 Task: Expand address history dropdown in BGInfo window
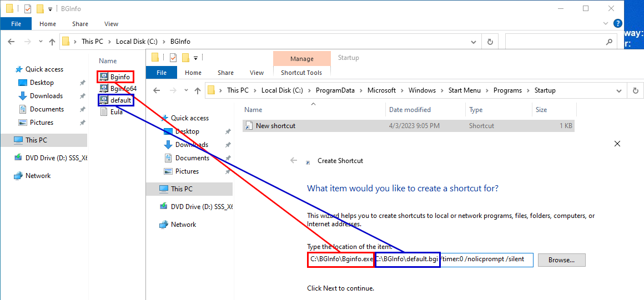473,42
